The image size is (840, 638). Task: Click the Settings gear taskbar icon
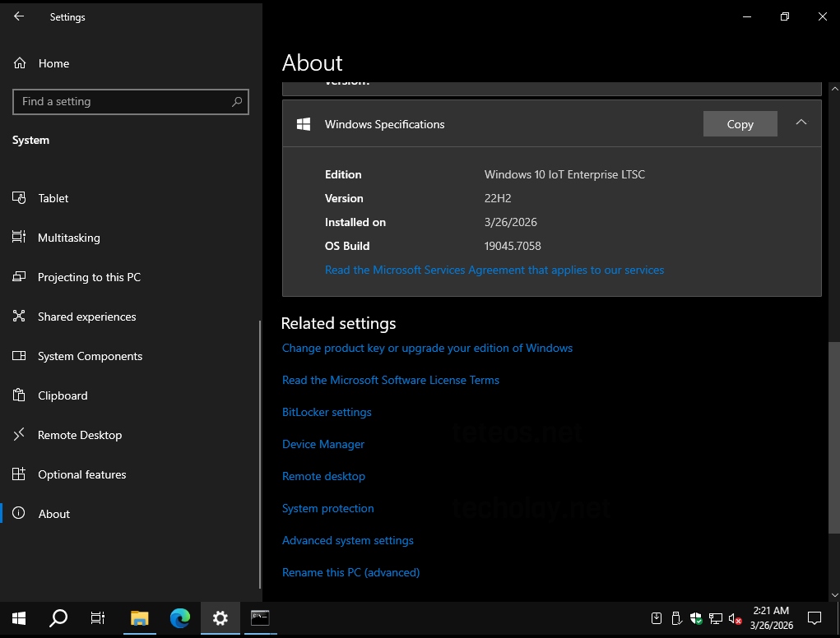pyautogui.click(x=220, y=618)
